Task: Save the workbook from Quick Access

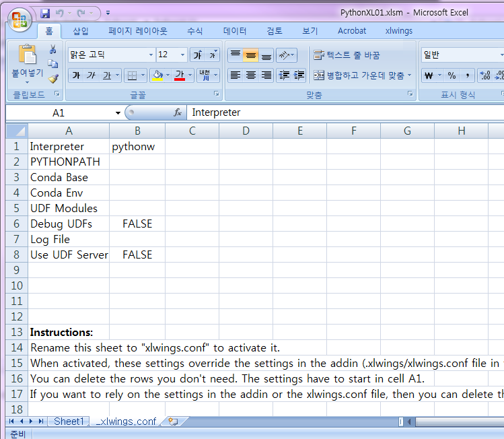Action: pyautogui.click(x=45, y=13)
